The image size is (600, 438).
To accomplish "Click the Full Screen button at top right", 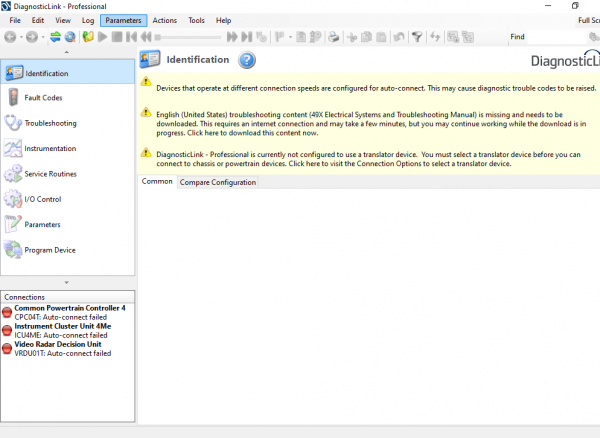I will click(x=589, y=21).
